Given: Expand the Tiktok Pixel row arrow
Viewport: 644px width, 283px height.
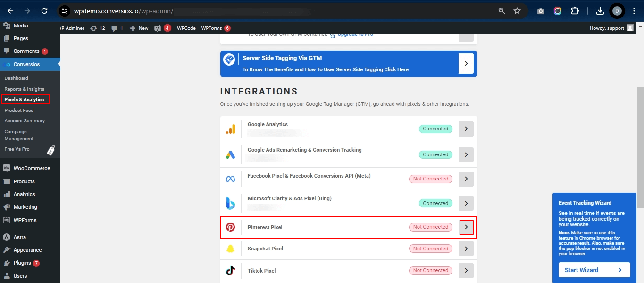Looking at the screenshot, I should tap(466, 271).
